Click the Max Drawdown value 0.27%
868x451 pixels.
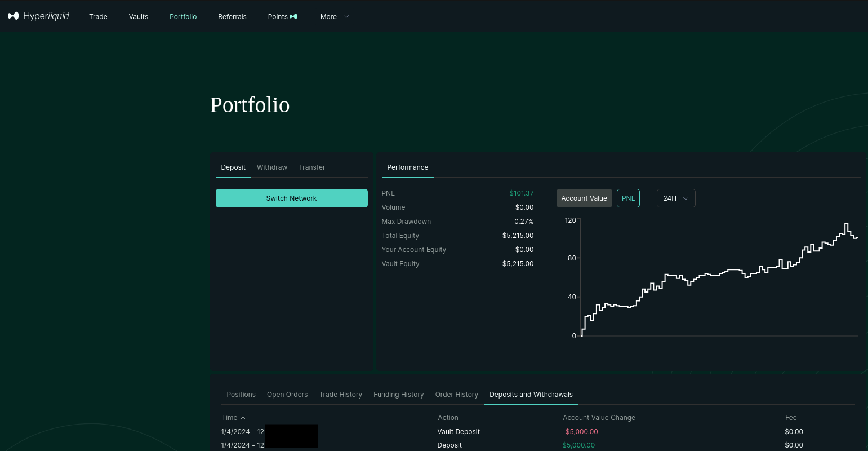click(x=524, y=222)
